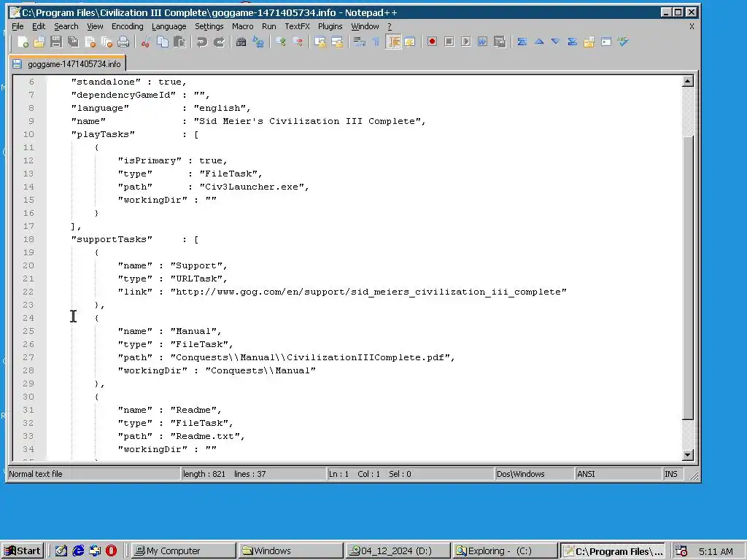
Task: Open the Encoding menu
Action: click(x=127, y=27)
